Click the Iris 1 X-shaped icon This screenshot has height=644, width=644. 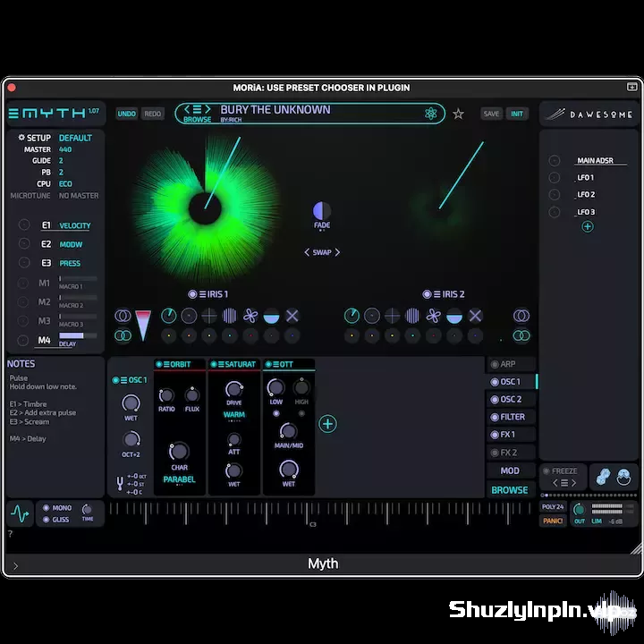tap(292, 316)
